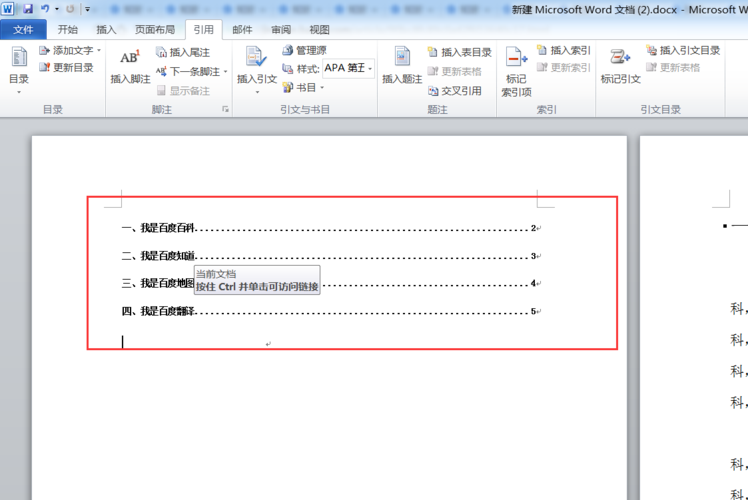Switch to the 插入 insert tab
The image size is (748, 500).
[106, 30]
